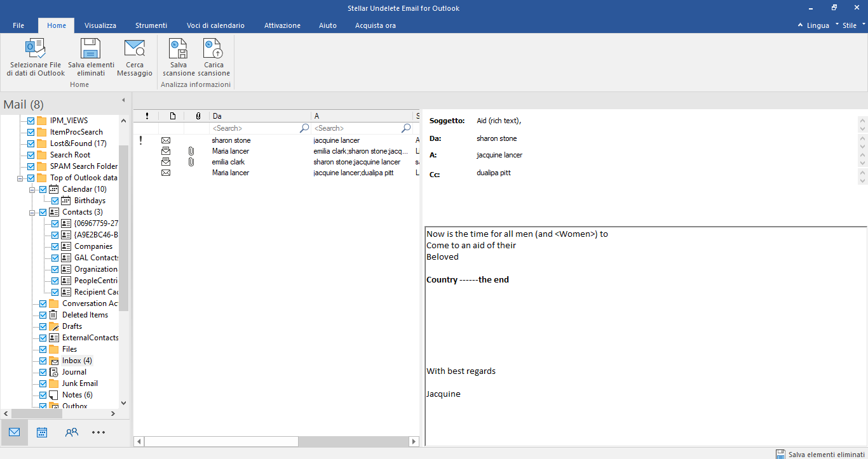Viewport: 868px width, 459px height.
Task: Toggle Companies contacts checkbox
Action: 55,246
